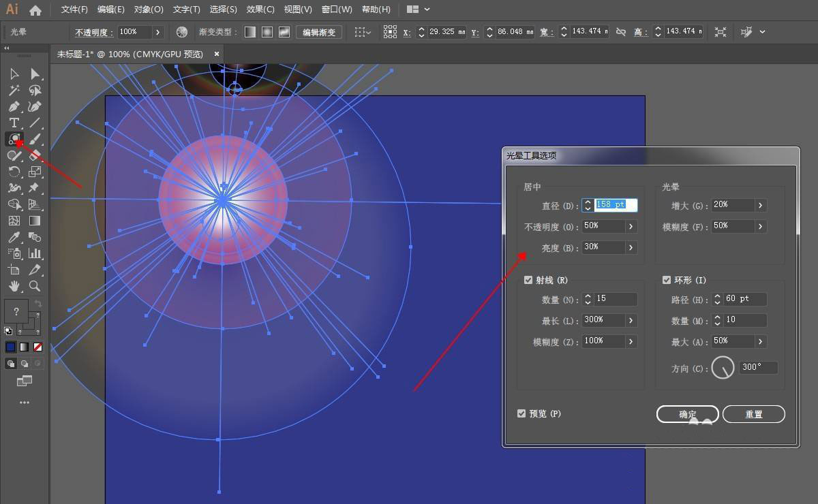Click the 不透明度 link in control bar
818x504 pixels.
(94, 33)
